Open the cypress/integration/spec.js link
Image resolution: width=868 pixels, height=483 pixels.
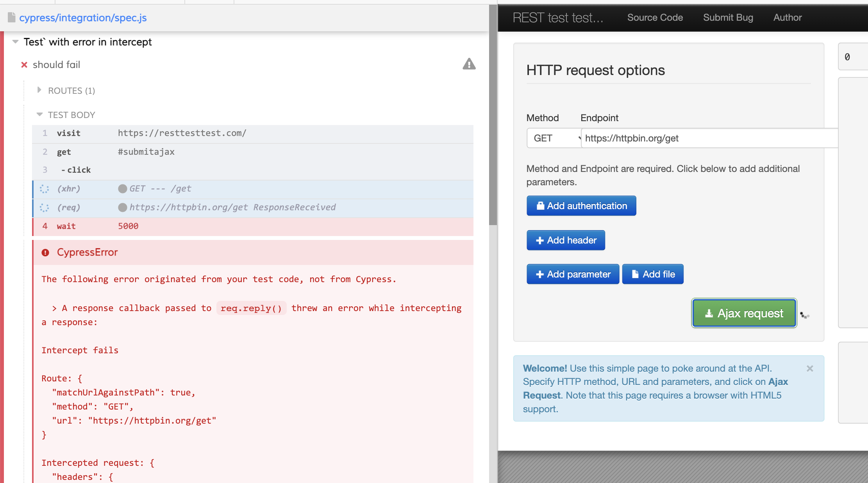click(x=83, y=18)
